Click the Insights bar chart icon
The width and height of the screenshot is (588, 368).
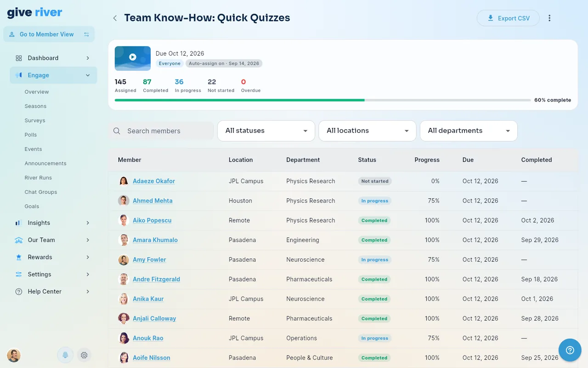[x=19, y=223]
